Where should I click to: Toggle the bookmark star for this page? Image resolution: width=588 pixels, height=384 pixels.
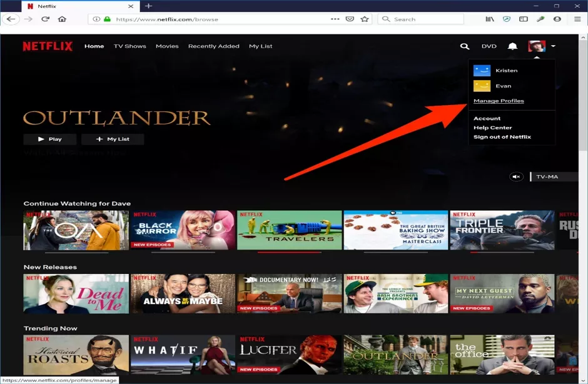point(364,19)
